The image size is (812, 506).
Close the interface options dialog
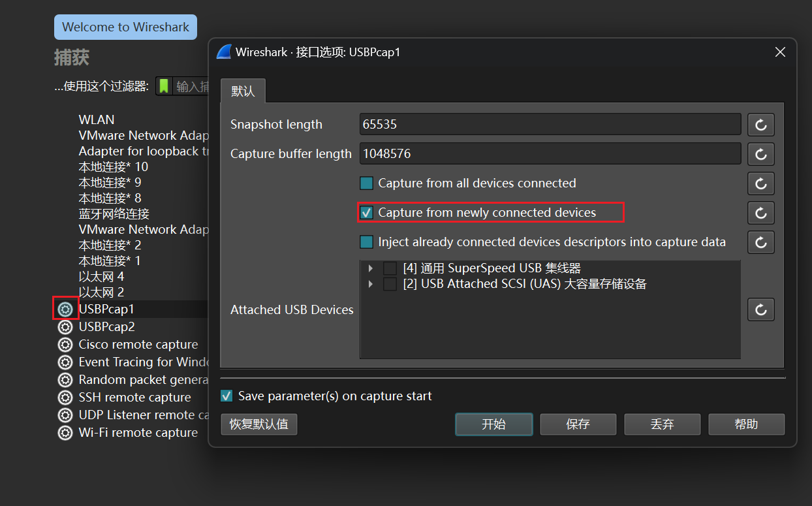pos(780,52)
